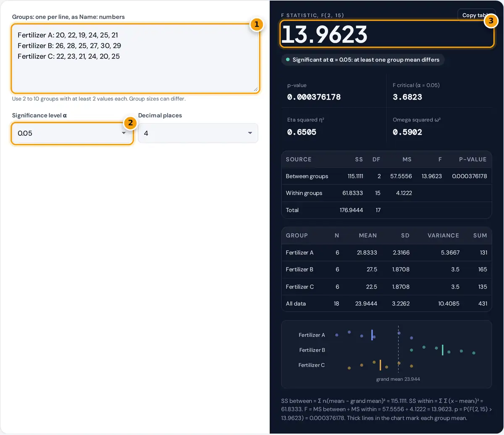Click the Fertilizer B row name in the group table
Viewport: 504px width, 435px height.
(x=299, y=269)
